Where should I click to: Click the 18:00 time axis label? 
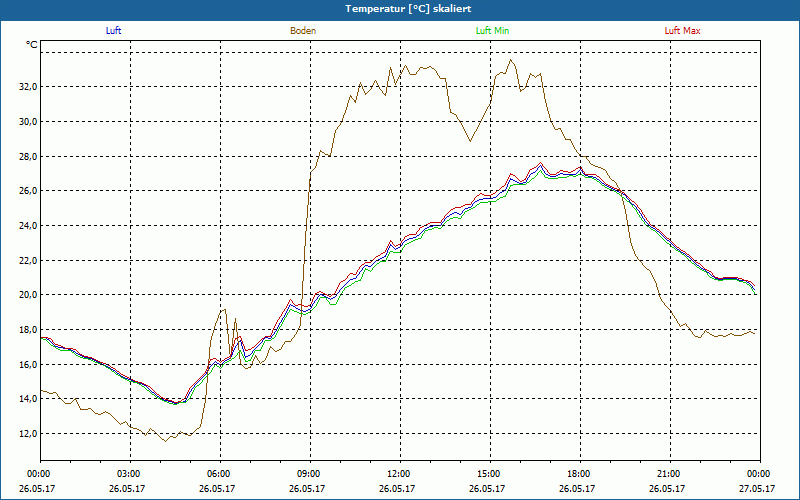[580, 474]
